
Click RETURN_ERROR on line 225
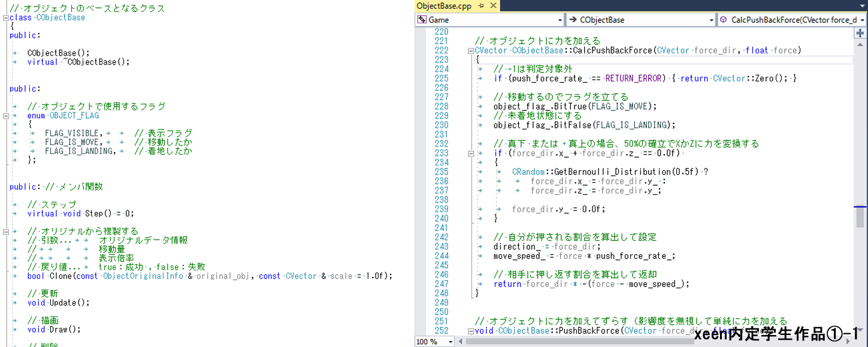click(634, 79)
